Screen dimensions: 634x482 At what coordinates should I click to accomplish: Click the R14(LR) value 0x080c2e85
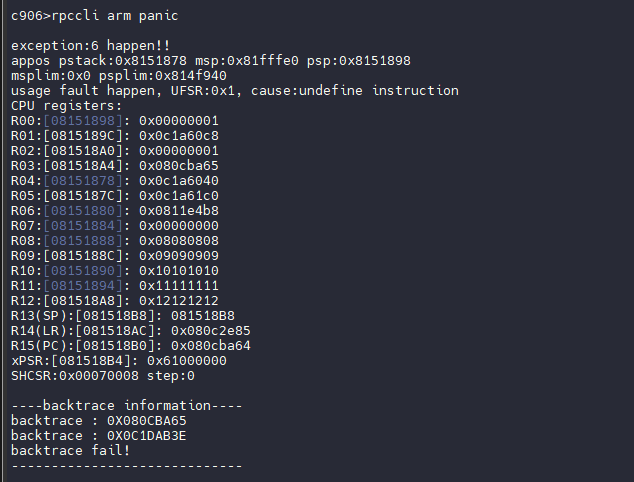tap(211, 330)
